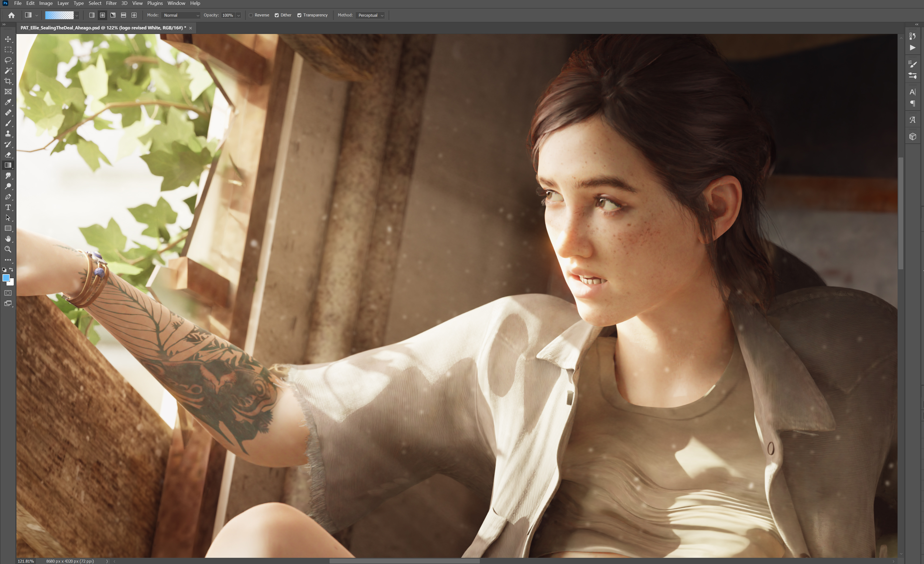This screenshot has height=564, width=924.
Task: Select the Eraser tool
Action: [8, 155]
